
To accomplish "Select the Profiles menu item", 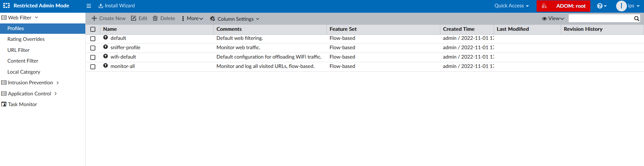I will 43,28.
